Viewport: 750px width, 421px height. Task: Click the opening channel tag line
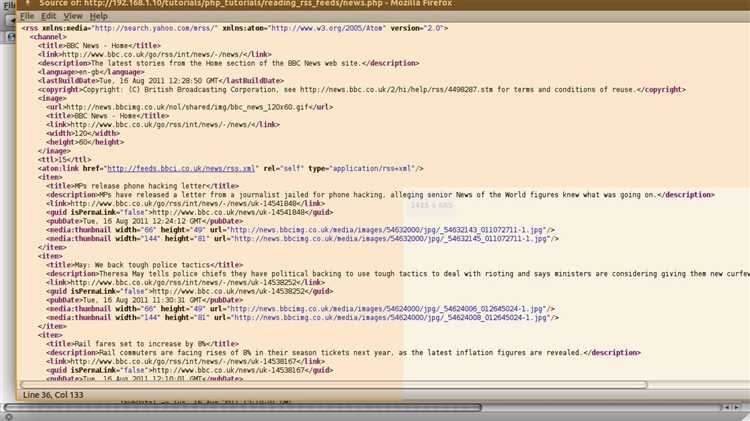48,37
